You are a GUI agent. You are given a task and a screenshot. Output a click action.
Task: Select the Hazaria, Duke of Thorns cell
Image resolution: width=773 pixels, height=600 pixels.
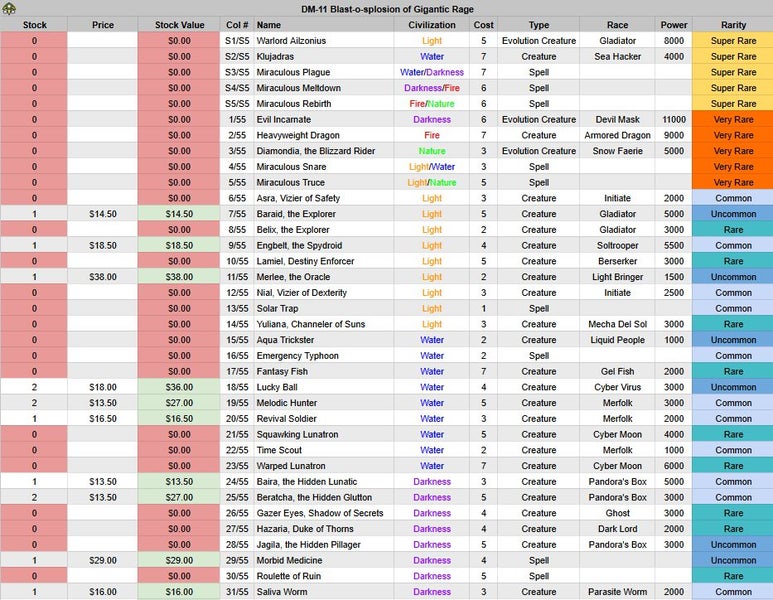[x=324, y=529]
